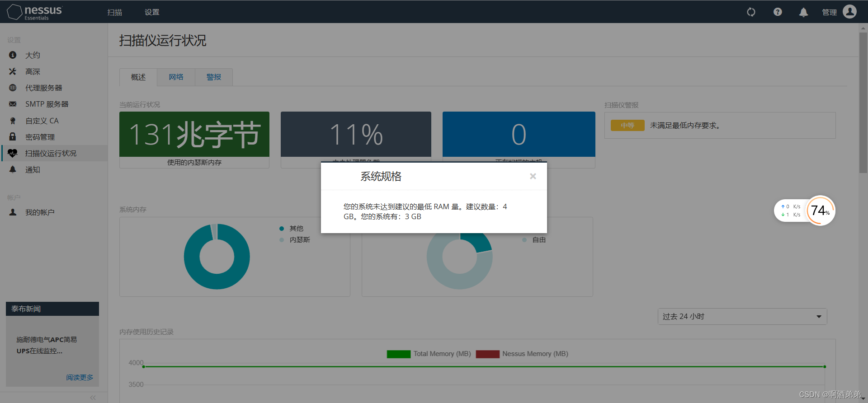Open the 过去 24 小时 dropdown

742,316
